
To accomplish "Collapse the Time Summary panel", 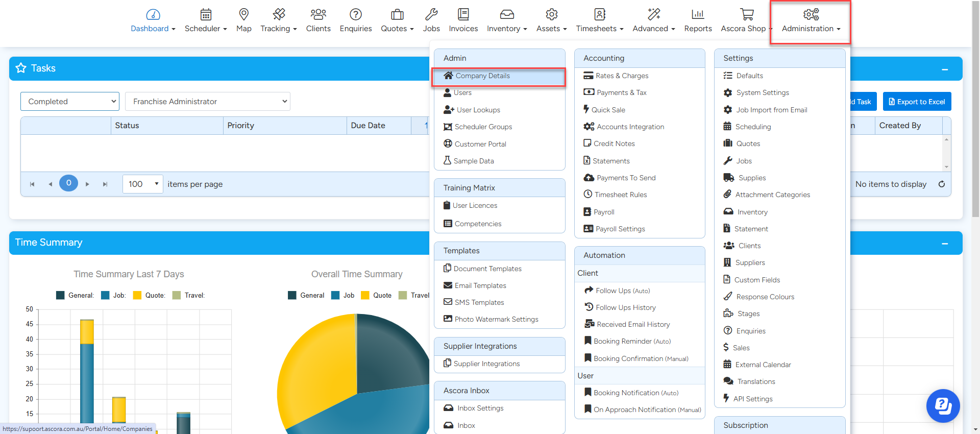I will (x=944, y=244).
